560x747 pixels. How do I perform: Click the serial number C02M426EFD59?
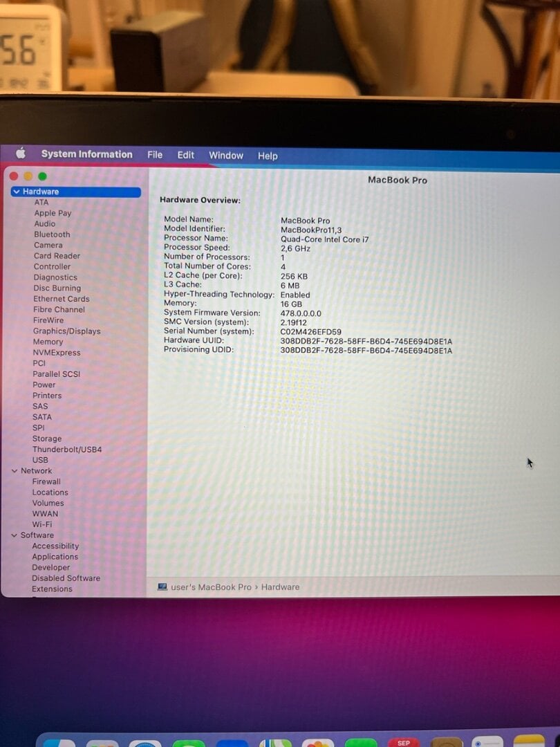tap(310, 332)
